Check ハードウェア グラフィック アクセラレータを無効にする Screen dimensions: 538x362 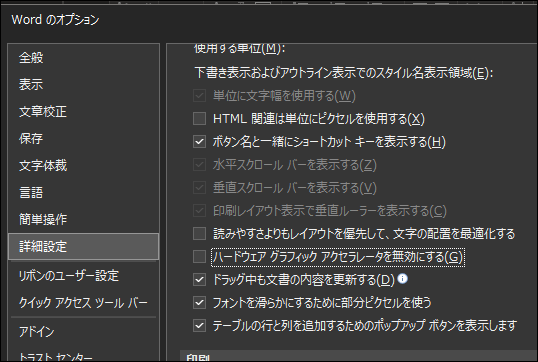(x=199, y=257)
